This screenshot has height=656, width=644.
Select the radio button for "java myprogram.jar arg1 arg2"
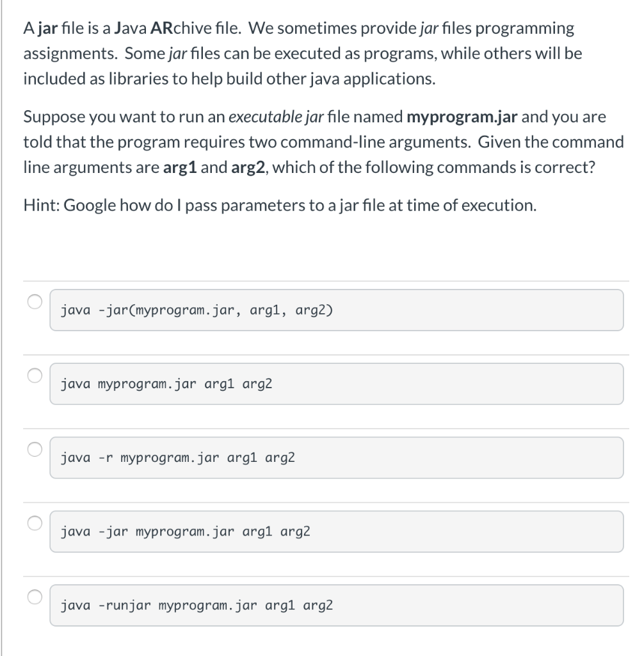pyautogui.click(x=36, y=375)
